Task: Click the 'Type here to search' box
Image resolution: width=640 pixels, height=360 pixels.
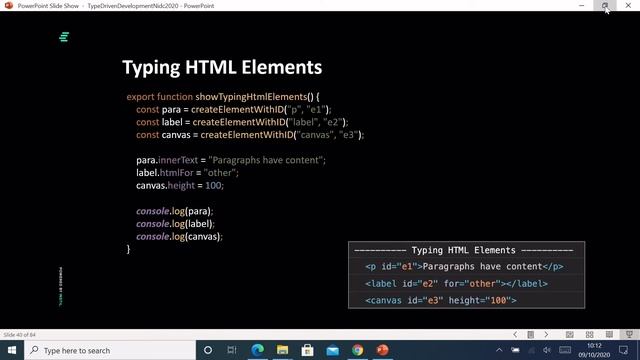Action: coord(110,350)
